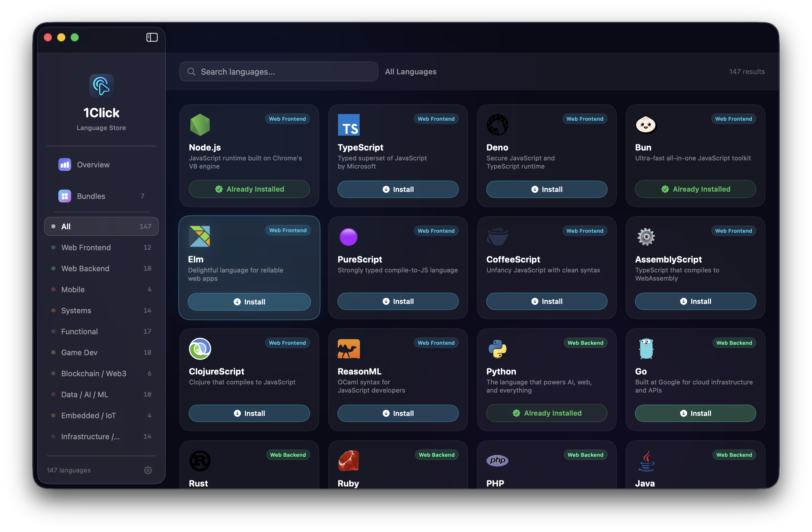Viewport: 812px width, 532px height.
Task: Install TypeScript
Action: (398, 189)
